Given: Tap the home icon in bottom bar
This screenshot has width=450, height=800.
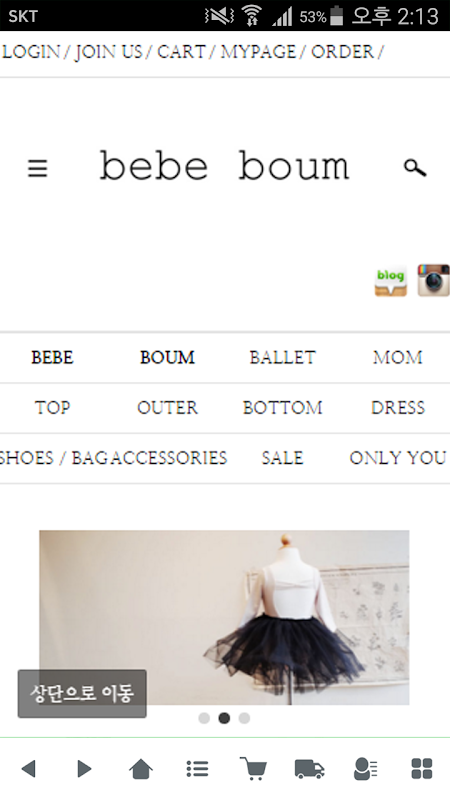Looking at the screenshot, I should coord(141,768).
